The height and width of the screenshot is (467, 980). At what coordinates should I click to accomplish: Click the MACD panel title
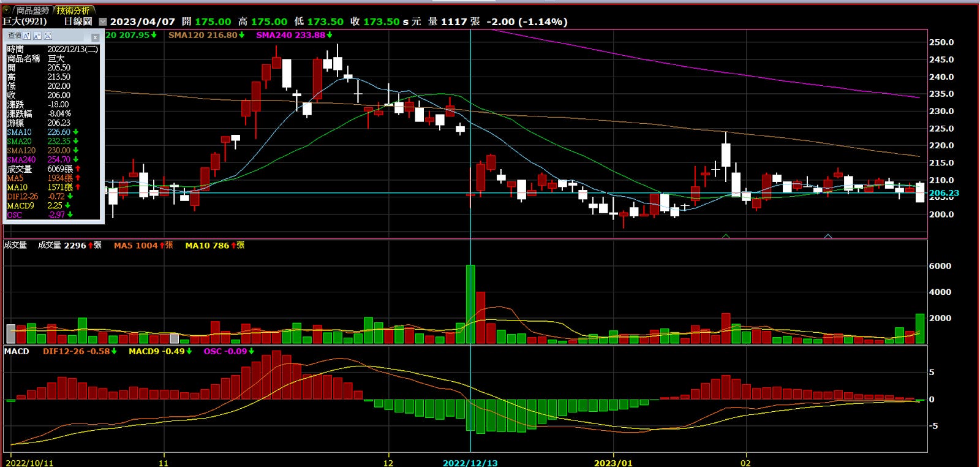pos(17,351)
